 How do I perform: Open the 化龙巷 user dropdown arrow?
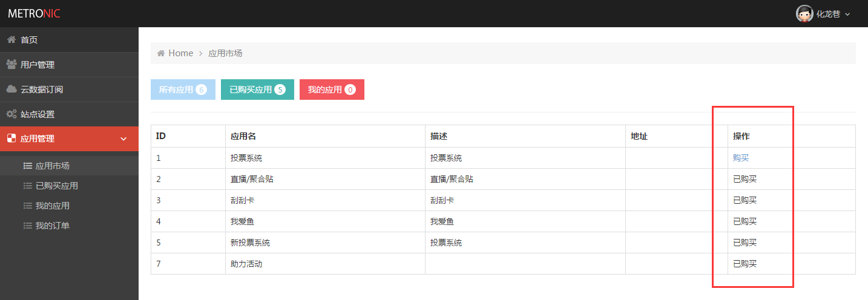(847, 14)
